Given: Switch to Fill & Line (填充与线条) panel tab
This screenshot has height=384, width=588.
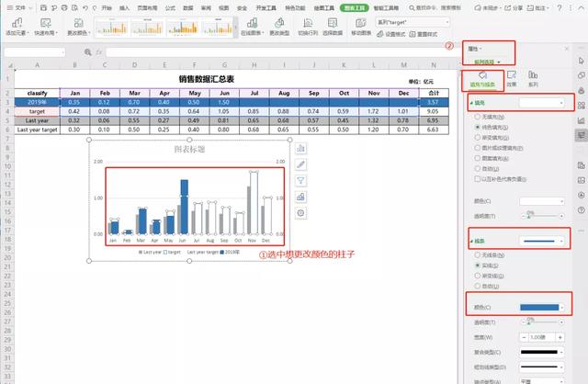Looking at the screenshot, I should (x=482, y=80).
